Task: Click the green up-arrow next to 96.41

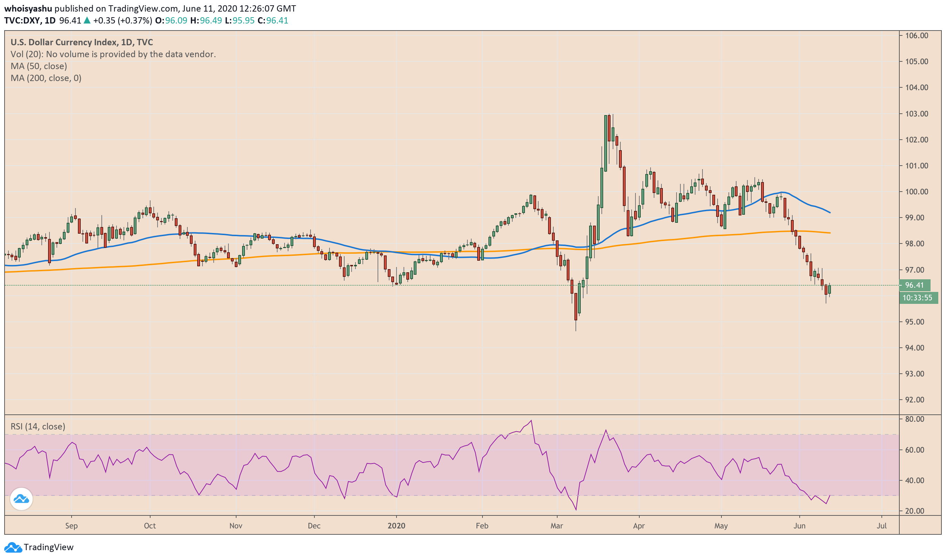Action: 87,20
